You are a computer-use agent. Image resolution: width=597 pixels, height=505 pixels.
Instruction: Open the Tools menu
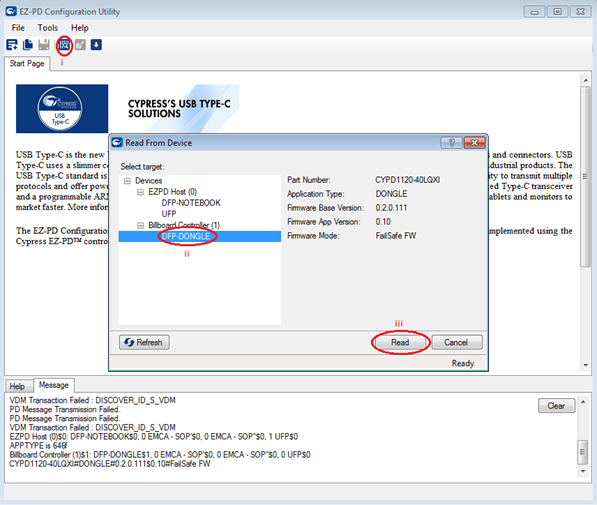coord(48,28)
